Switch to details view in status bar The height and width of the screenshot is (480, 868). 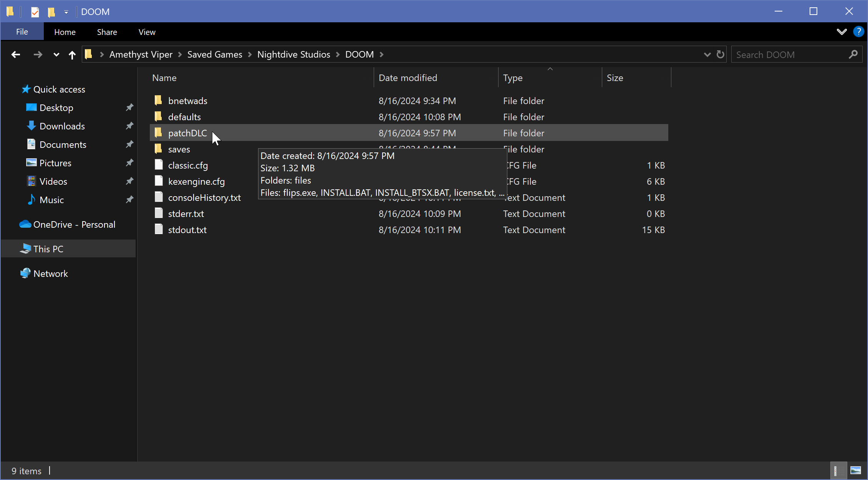tap(838, 470)
